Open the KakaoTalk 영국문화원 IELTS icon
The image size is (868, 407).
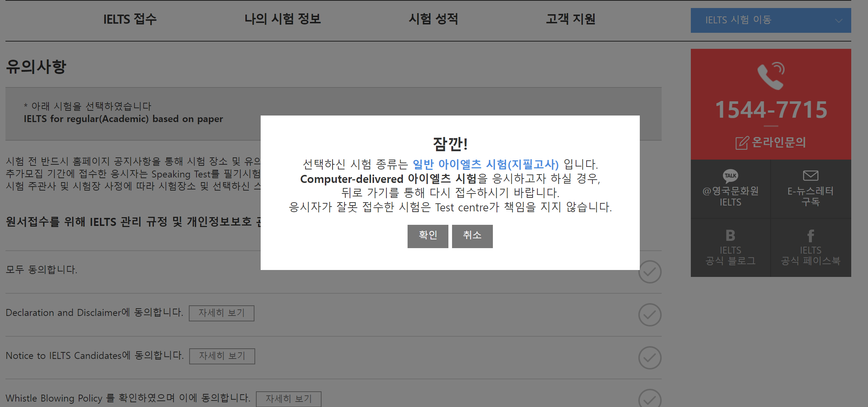coord(730,176)
